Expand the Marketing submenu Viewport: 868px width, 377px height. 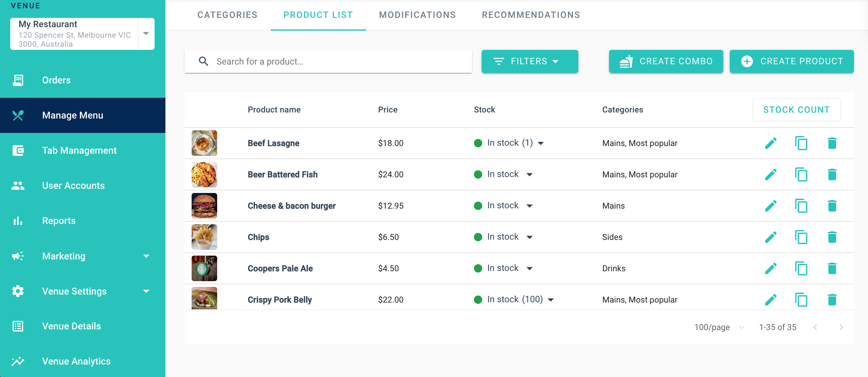146,256
